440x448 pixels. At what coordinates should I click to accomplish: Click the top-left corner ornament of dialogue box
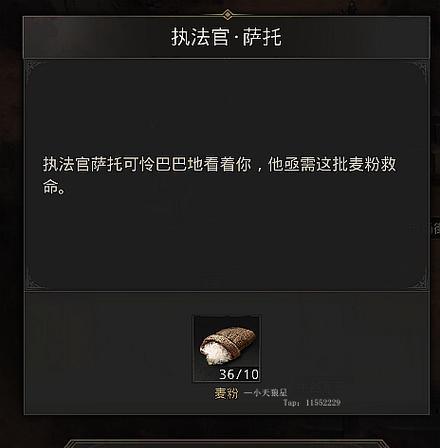33,69
